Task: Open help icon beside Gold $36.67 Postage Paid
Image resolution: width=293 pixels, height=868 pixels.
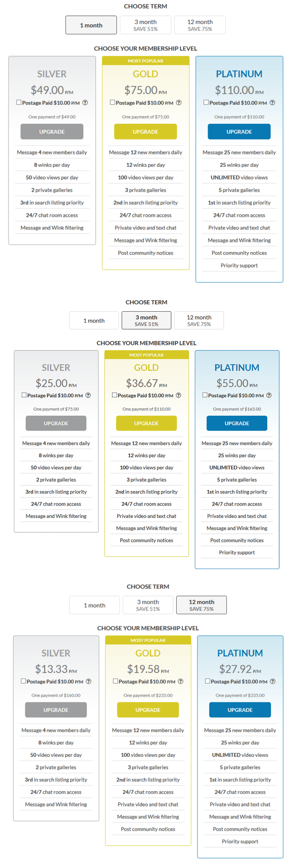Action: [178, 395]
